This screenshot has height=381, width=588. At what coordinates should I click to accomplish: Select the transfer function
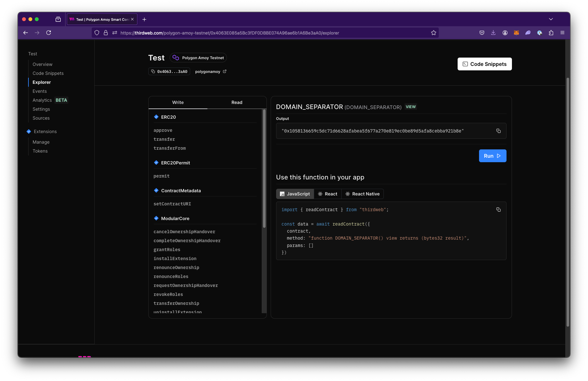point(164,139)
